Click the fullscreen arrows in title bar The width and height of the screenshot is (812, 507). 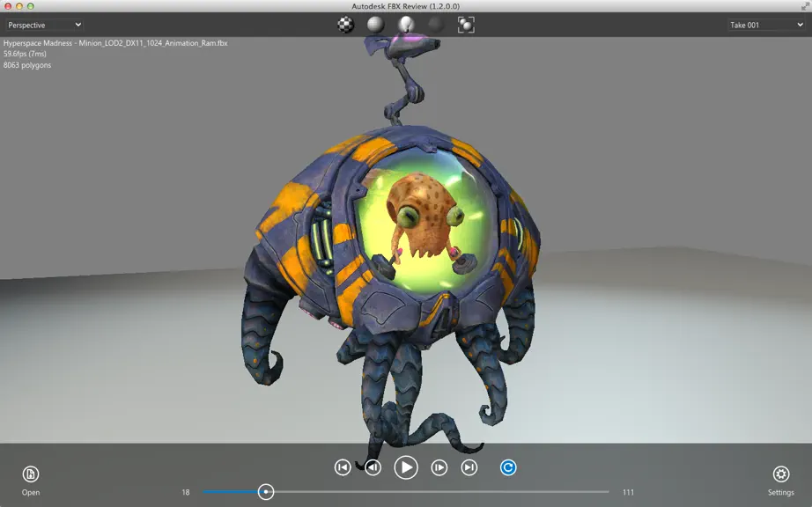805,6
